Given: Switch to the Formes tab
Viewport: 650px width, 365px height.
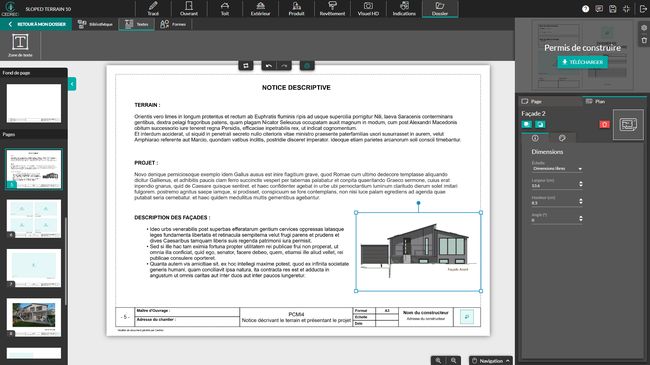Looking at the screenshot, I should pos(173,24).
